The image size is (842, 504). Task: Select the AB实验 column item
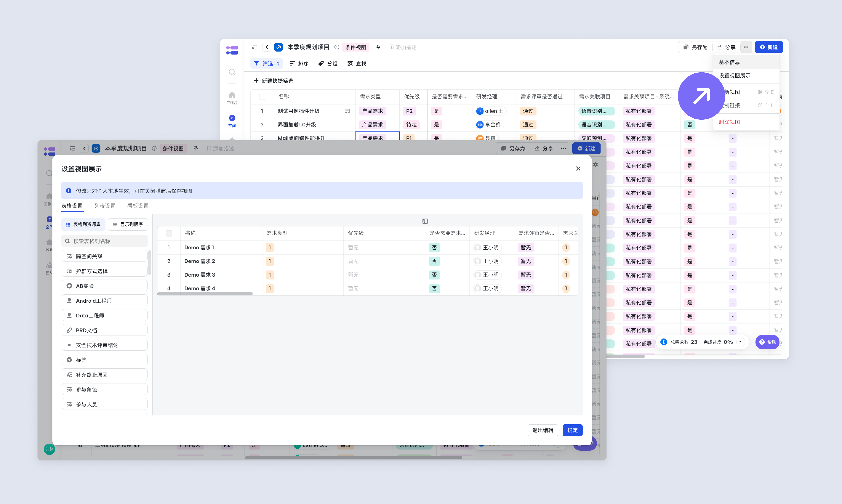[105, 286]
